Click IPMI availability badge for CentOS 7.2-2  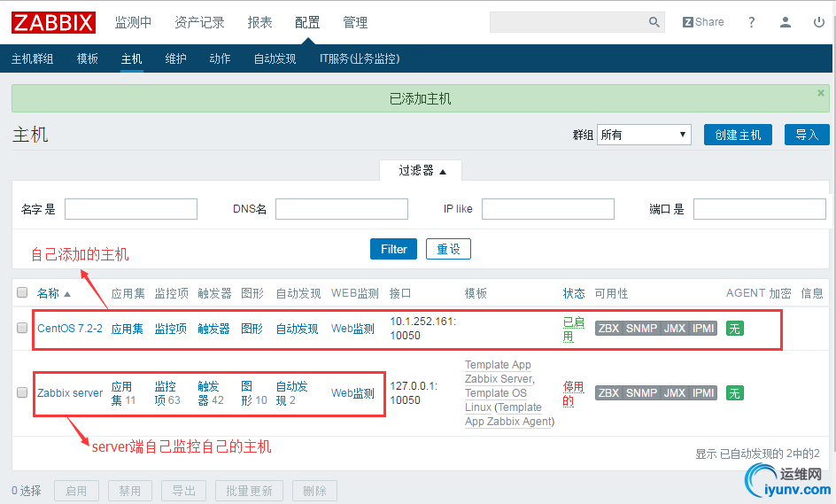(703, 329)
